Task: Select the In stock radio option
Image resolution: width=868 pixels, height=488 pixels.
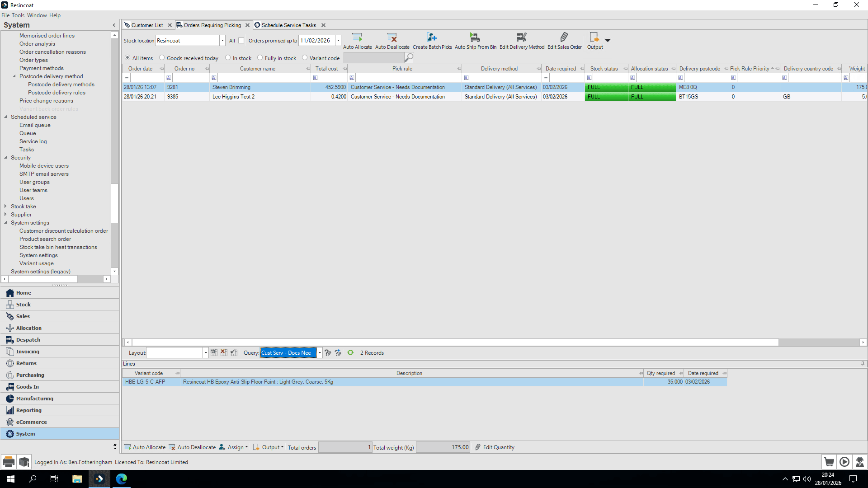Action: [x=228, y=58]
